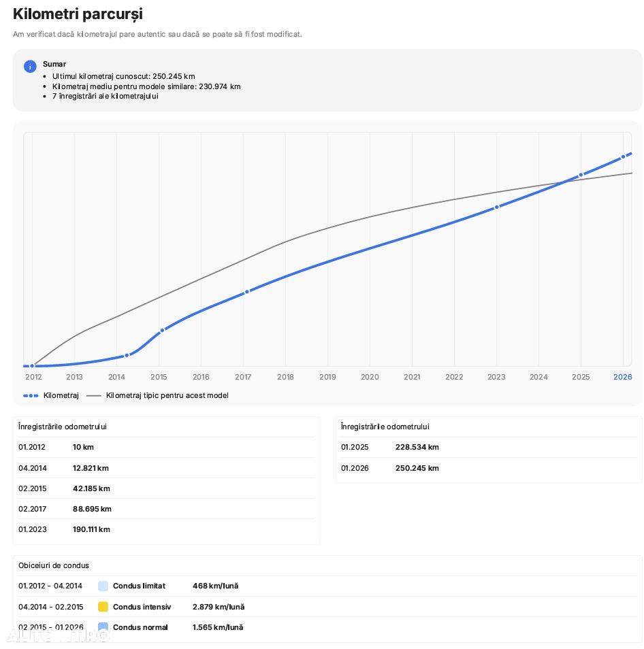Click the 2023 data point on mileage line
Viewport: 644px width, 649px height.
pyautogui.click(x=497, y=207)
